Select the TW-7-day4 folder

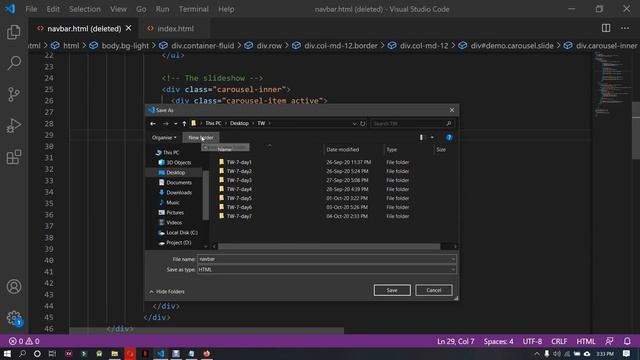coord(239,189)
